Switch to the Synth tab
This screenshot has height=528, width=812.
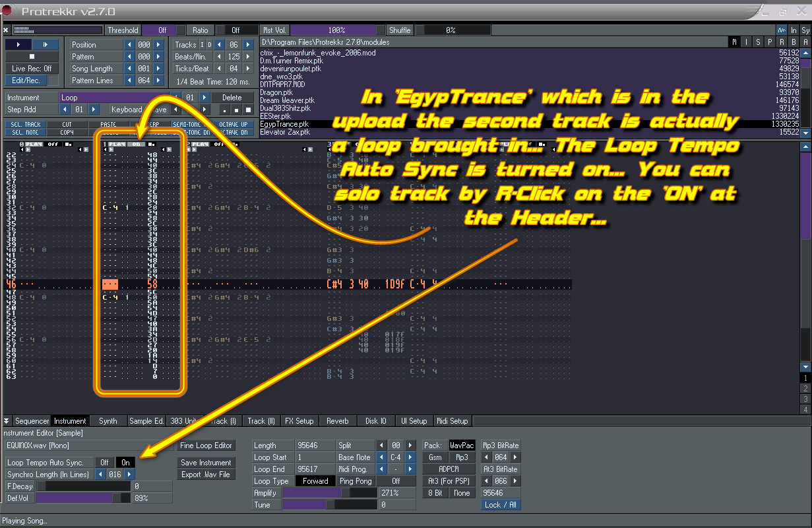(108, 420)
